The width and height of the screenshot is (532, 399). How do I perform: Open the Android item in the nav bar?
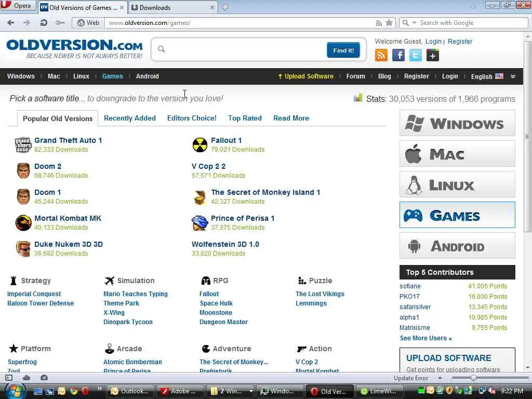click(147, 76)
